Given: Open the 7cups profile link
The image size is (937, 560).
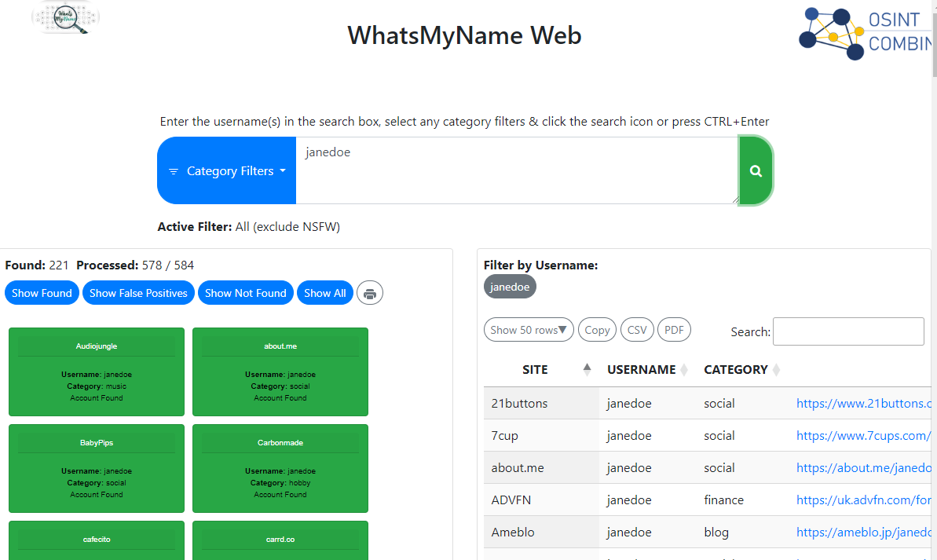Looking at the screenshot, I should click(x=863, y=436).
